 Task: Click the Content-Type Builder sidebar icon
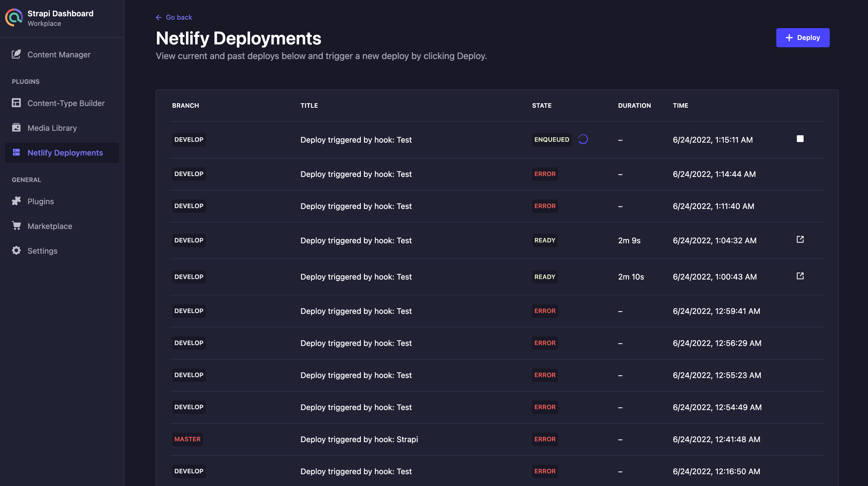pos(17,103)
